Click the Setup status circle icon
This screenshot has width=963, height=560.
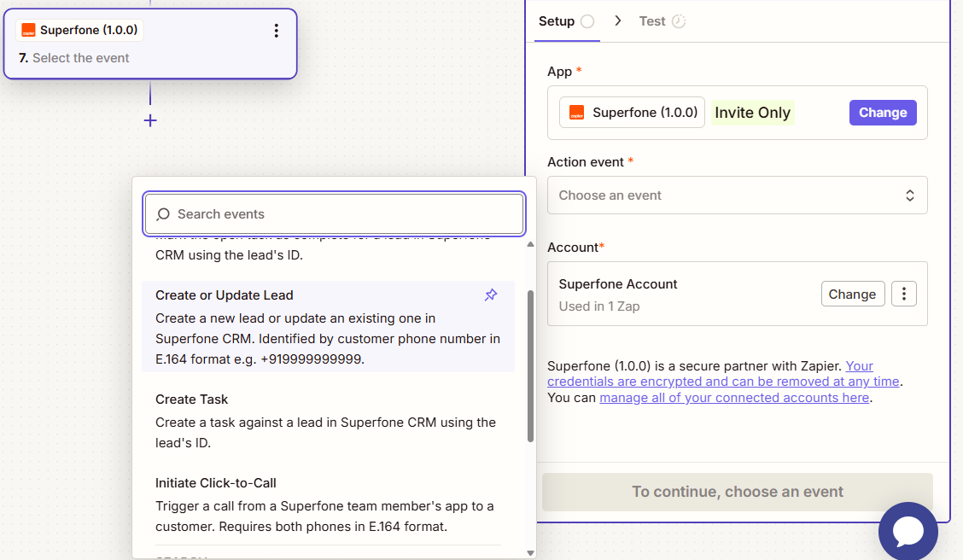pos(587,21)
